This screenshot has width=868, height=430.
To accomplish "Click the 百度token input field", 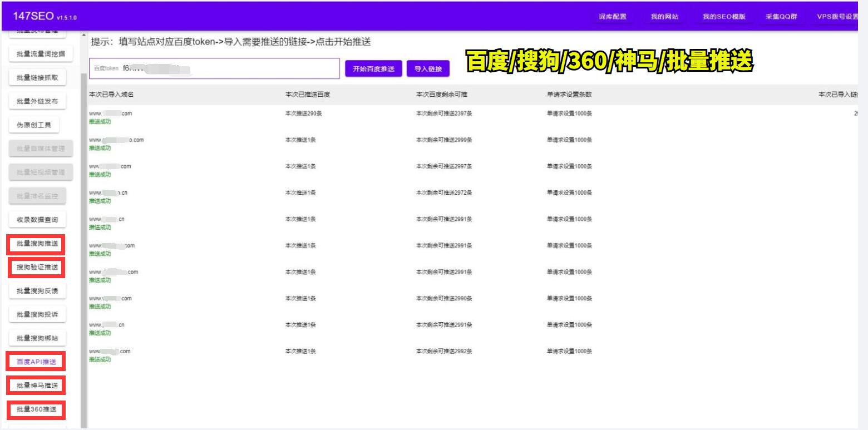I will [214, 69].
